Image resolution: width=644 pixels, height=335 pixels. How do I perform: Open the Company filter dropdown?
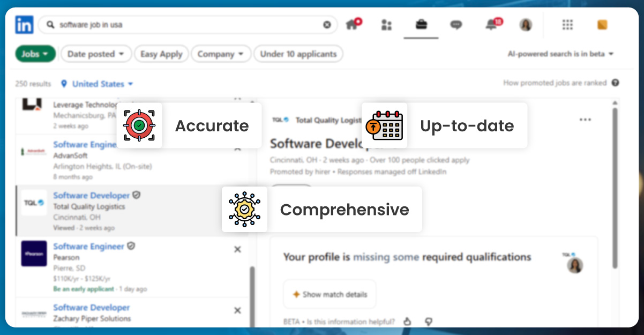tap(221, 54)
